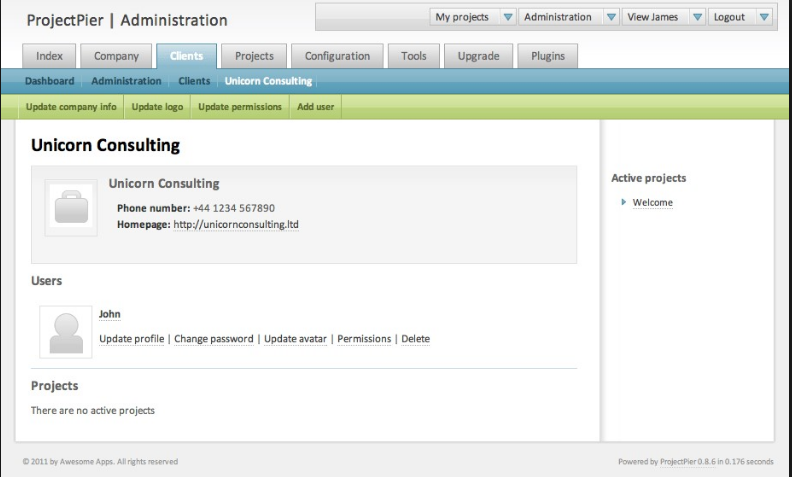Image resolution: width=792 pixels, height=477 pixels.
Task: Delete the user John
Action: pyautogui.click(x=415, y=339)
